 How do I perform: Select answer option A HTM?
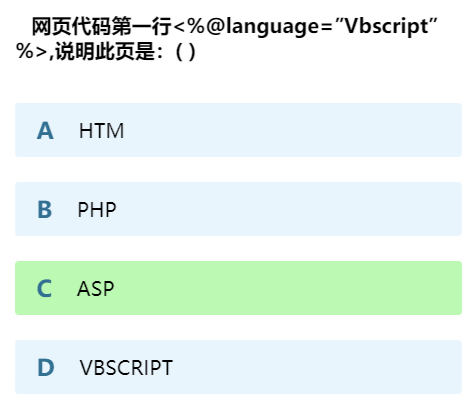point(238,130)
